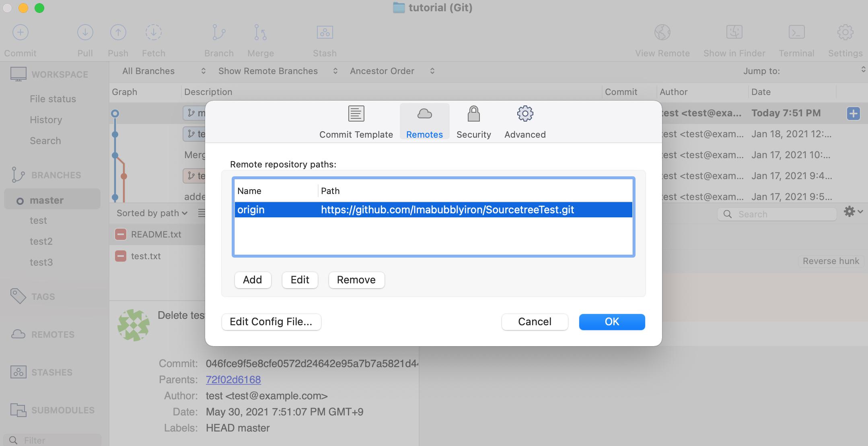Select the test2 branch in sidebar
This screenshot has height=446, width=868.
(x=41, y=242)
